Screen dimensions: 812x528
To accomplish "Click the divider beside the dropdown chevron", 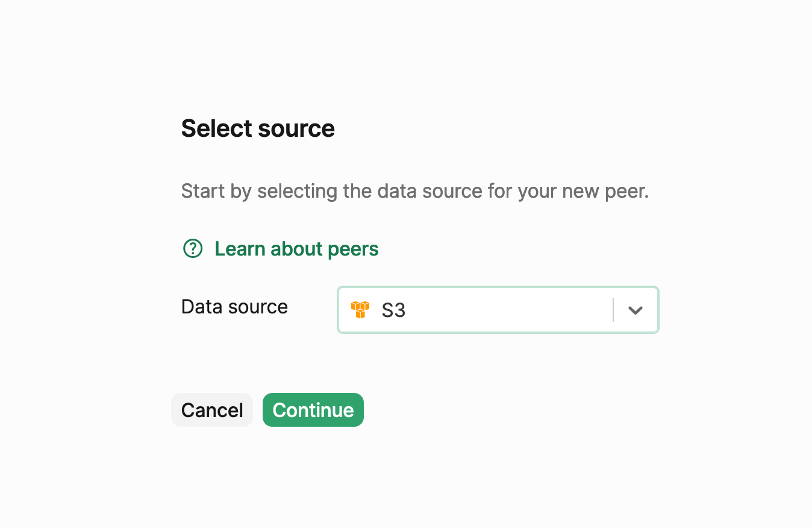I will tap(613, 310).
